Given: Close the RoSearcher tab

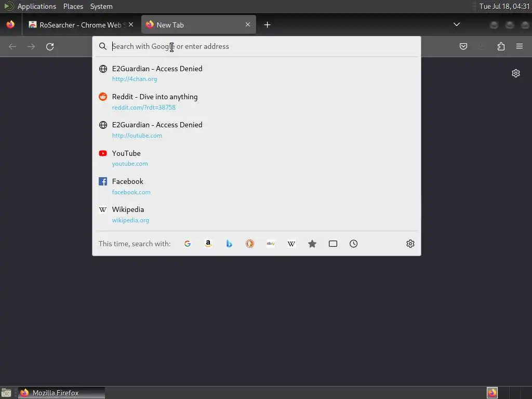Looking at the screenshot, I should coord(131,24).
